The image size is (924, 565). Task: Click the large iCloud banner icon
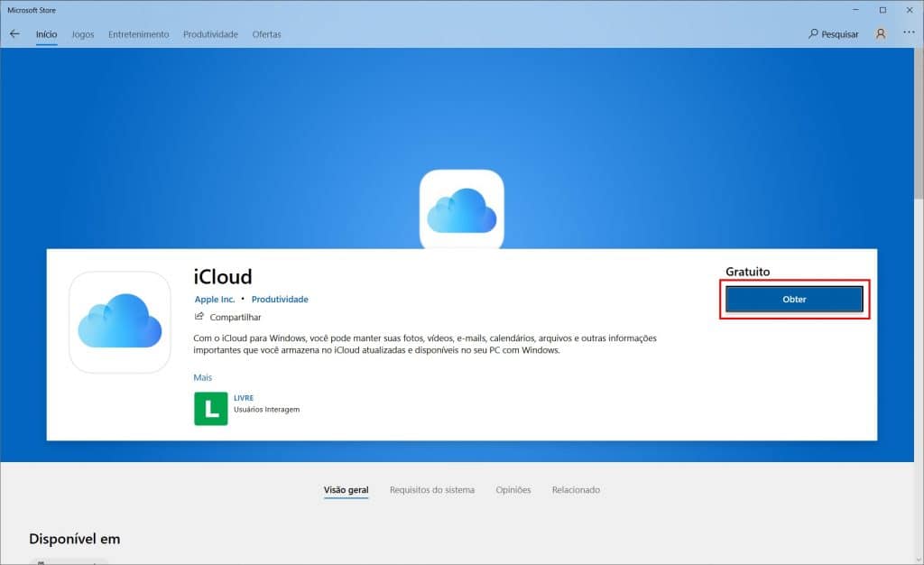[x=461, y=209]
